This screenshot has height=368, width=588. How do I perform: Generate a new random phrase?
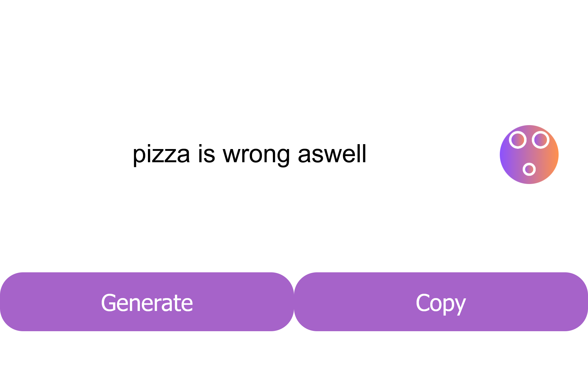147,302
